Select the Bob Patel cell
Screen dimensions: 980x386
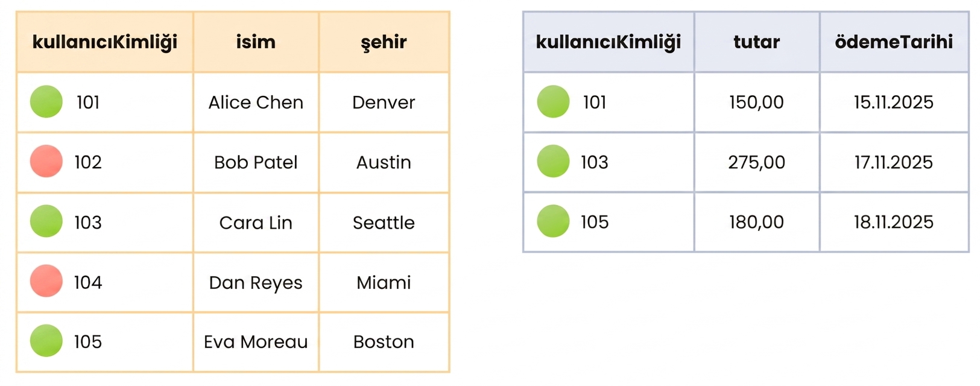[x=256, y=162]
